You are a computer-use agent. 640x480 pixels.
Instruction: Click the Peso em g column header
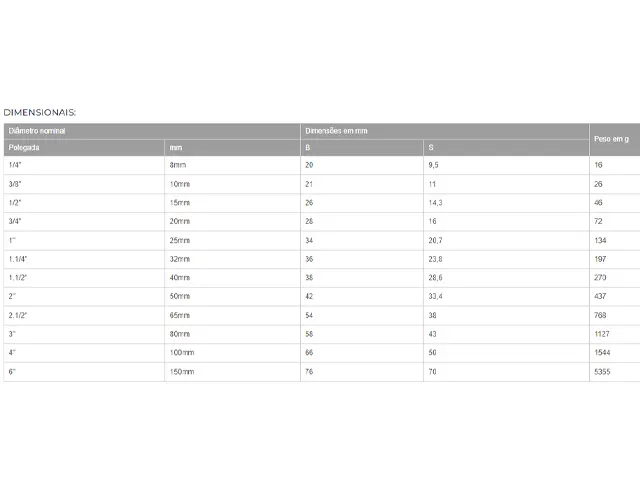615,139
